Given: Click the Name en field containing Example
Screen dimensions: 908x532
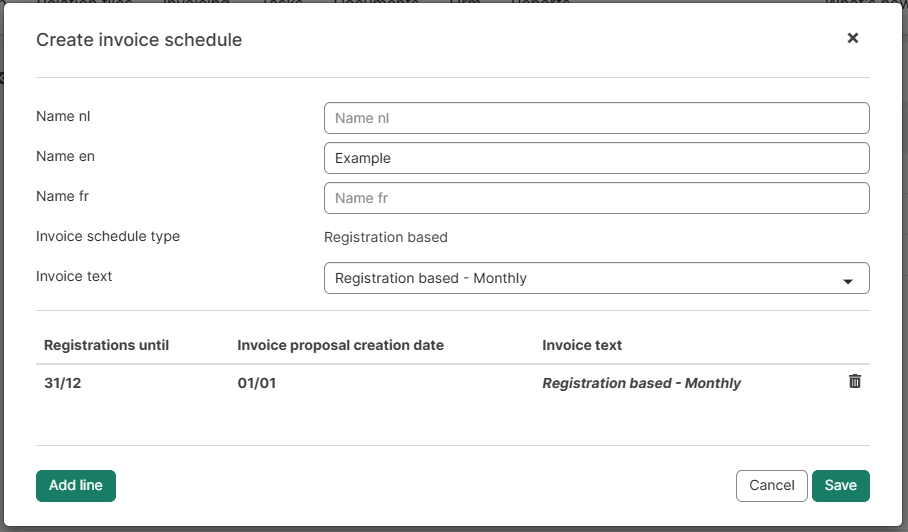Looking at the screenshot, I should tap(596, 158).
